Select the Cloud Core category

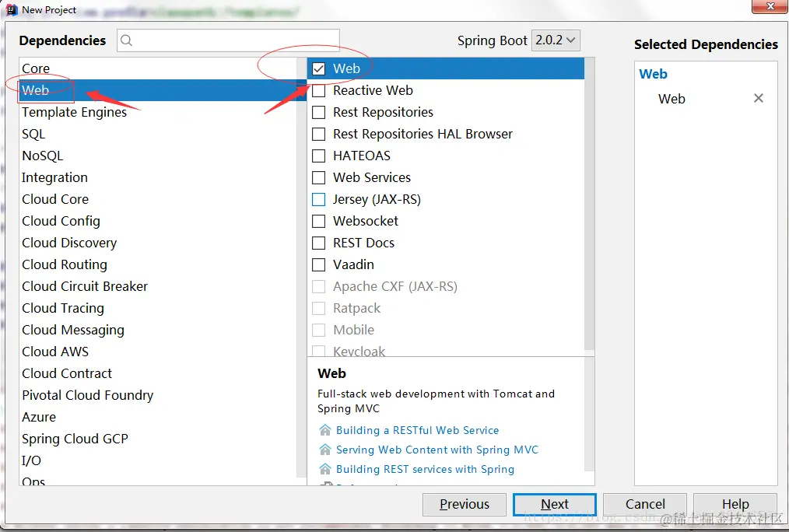pyautogui.click(x=158, y=199)
